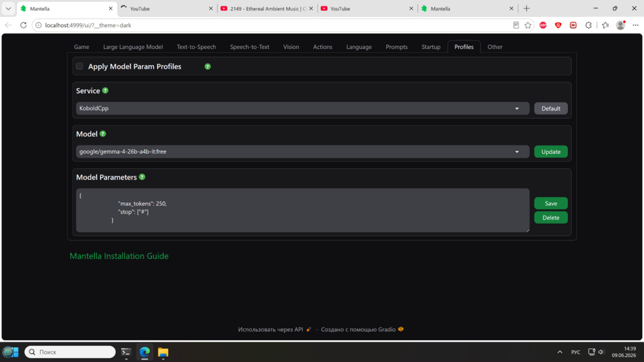Delete the model parameter profile

pyautogui.click(x=551, y=218)
